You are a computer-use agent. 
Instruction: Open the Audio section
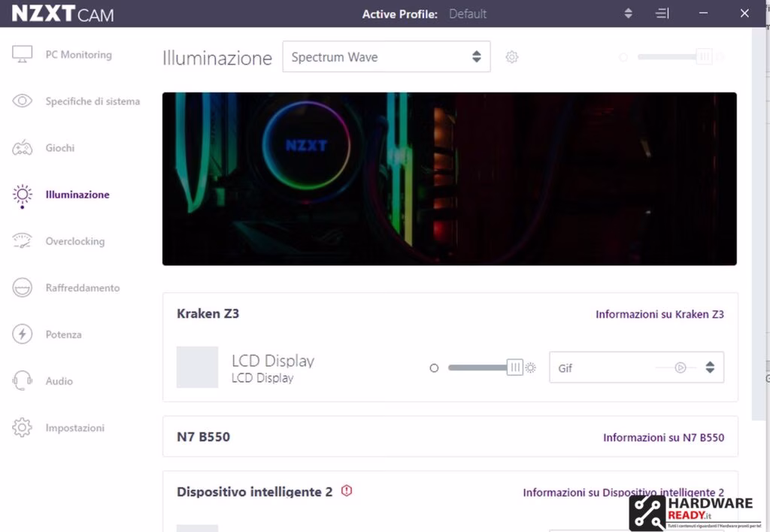pos(59,381)
